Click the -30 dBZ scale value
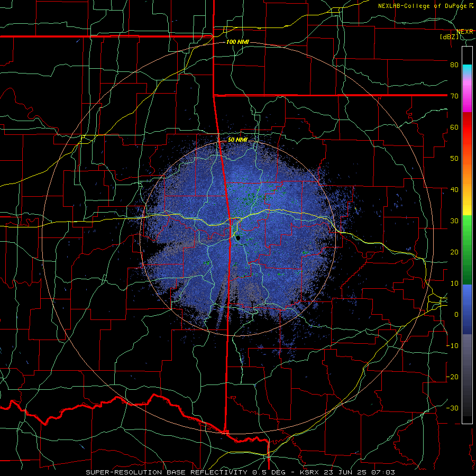This screenshot has width=476, height=476. [x=452, y=408]
